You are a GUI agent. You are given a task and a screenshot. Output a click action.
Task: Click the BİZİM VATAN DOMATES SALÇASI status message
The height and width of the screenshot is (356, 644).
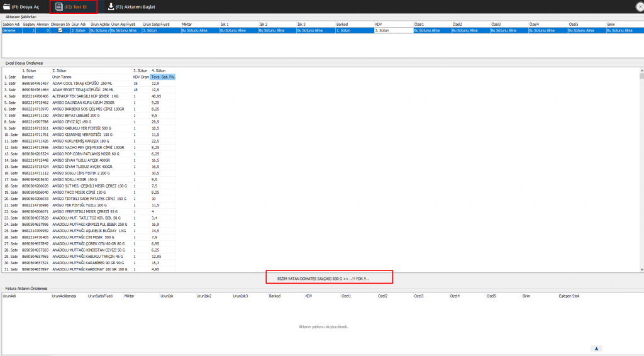pyautogui.click(x=323, y=279)
